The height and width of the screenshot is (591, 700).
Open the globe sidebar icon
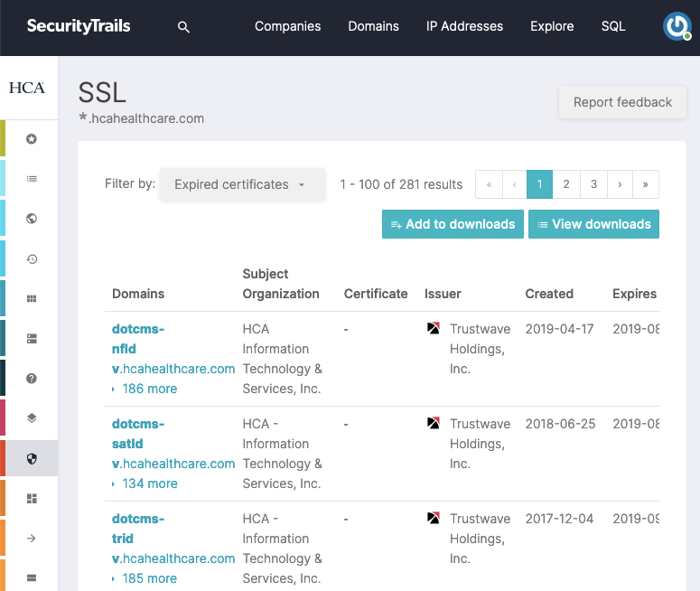pyautogui.click(x=32, y=219)
